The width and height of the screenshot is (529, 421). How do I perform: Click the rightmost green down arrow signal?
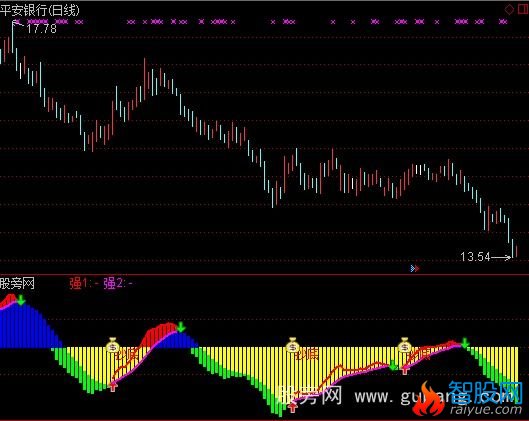point(465,343)
